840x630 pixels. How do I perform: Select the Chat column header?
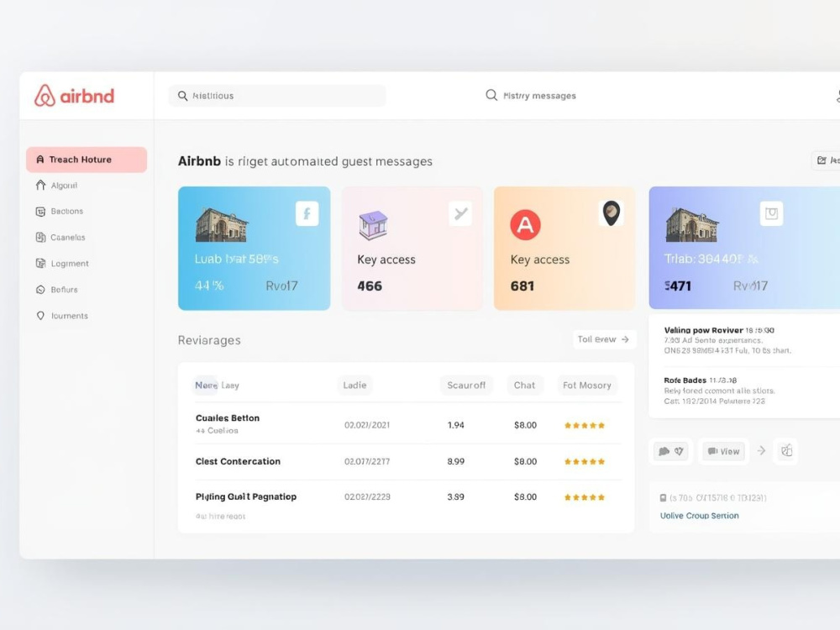[524, 386]
